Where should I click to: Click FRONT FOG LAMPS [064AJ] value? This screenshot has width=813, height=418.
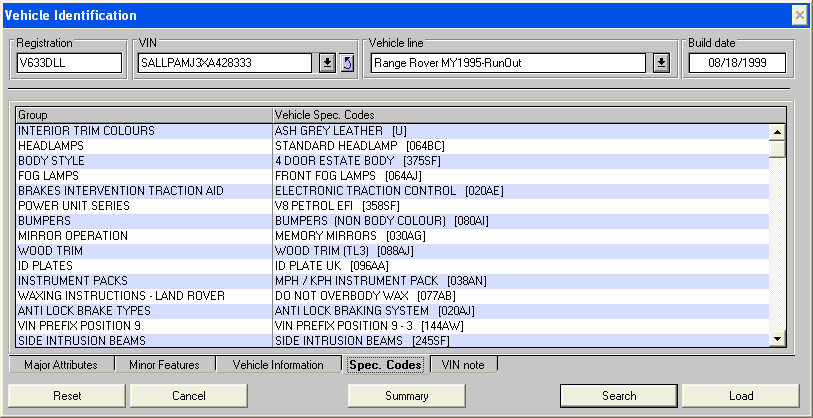tap(348, 176)
